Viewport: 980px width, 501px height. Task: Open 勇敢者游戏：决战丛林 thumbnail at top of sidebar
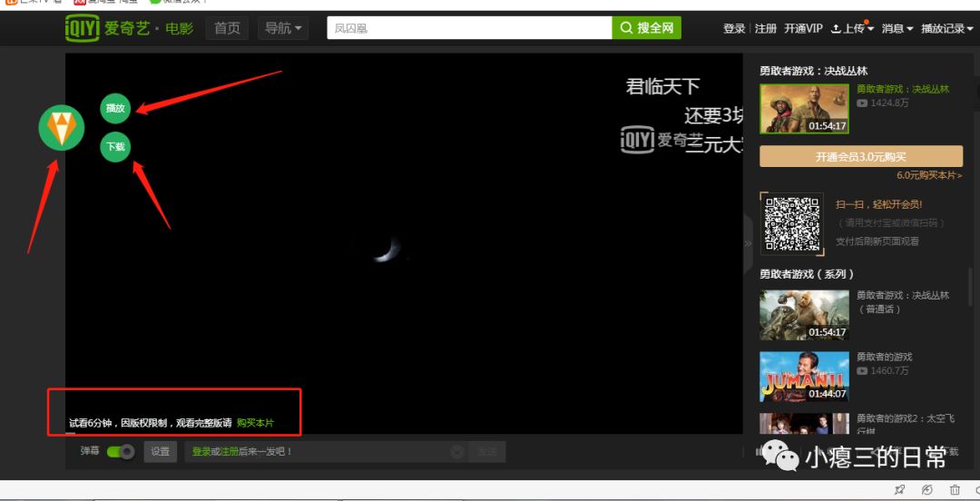[804, 109]
